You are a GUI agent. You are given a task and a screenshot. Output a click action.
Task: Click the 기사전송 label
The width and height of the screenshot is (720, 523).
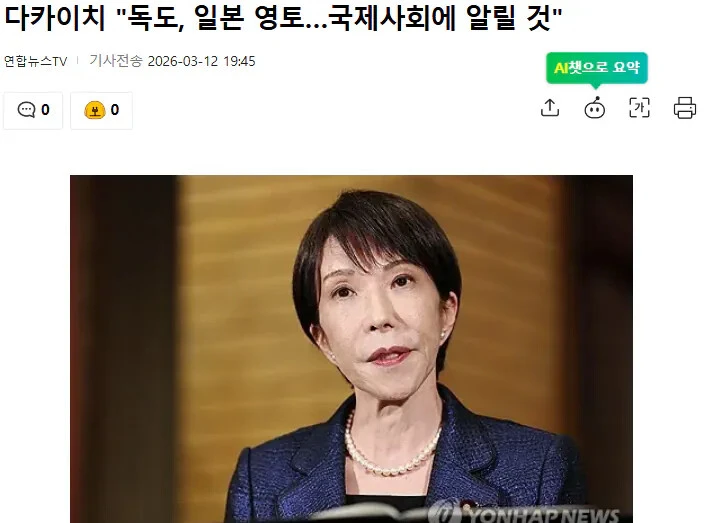[116, 61]
